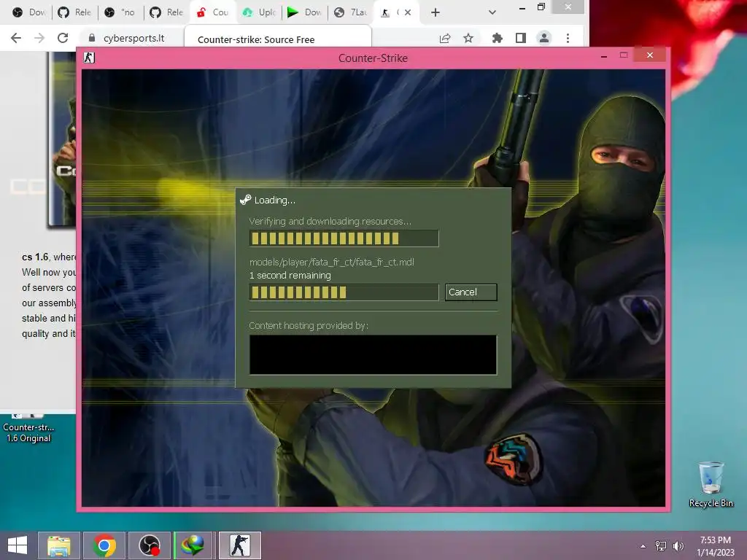Screen dimensions: 747x560
Task: Go back in Chrome browser
Action: coord(16,38)
